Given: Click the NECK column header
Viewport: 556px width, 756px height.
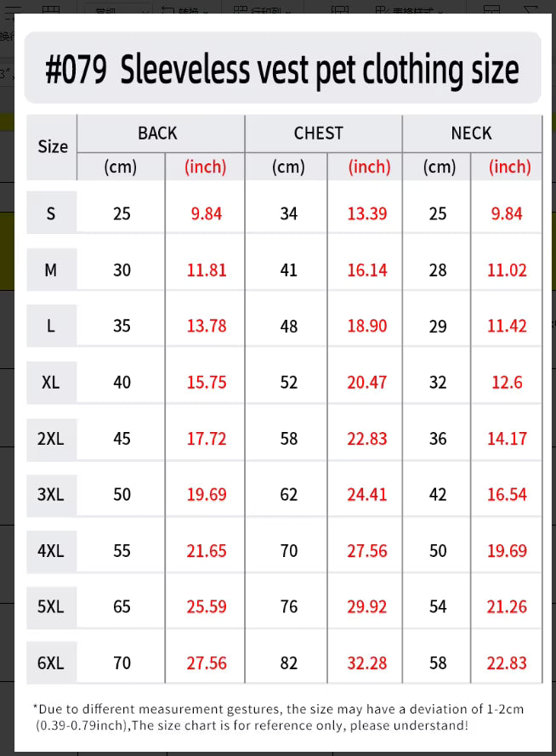Looking at the screenshot, I should (x=471, y=133).
